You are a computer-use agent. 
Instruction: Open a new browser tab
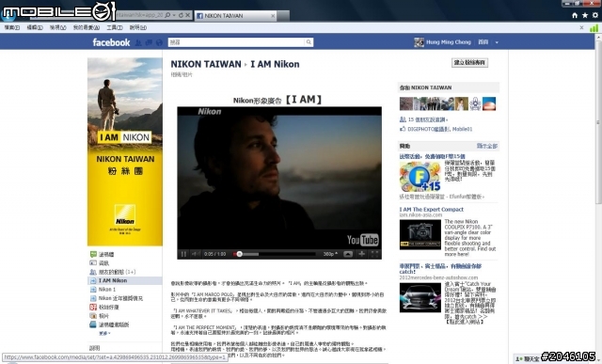(283, 16)
